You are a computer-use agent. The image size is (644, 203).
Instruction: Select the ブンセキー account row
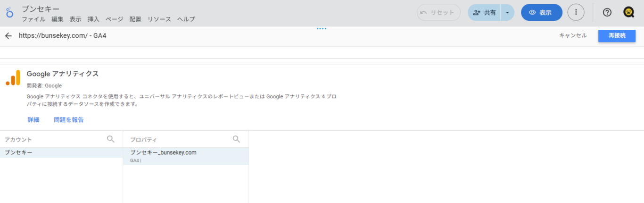click(x=61, y=152)
